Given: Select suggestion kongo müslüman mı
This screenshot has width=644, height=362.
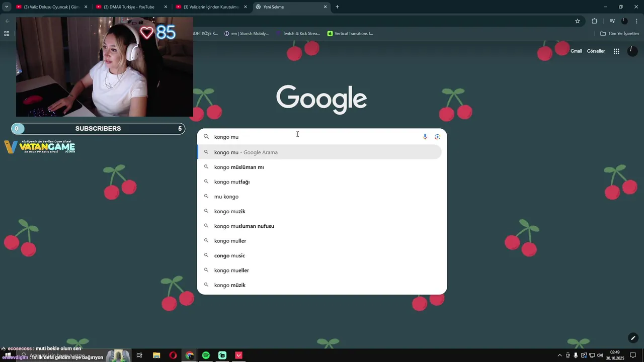Looking at the screenshot, I should tap(319, 167).
